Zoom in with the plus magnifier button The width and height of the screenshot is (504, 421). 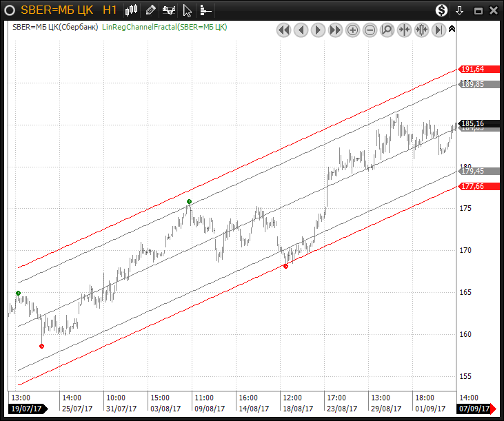point(352,30)
